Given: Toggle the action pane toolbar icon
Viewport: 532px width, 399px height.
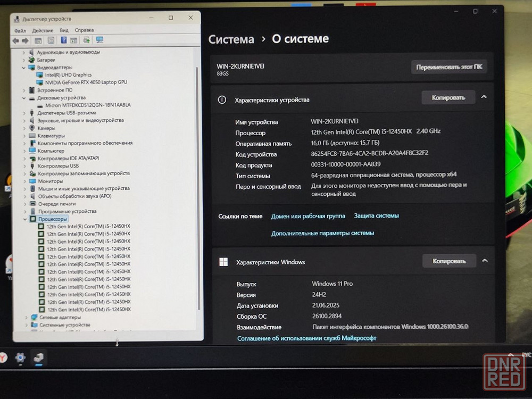Looking at the screenshot, I should point(73,40).
